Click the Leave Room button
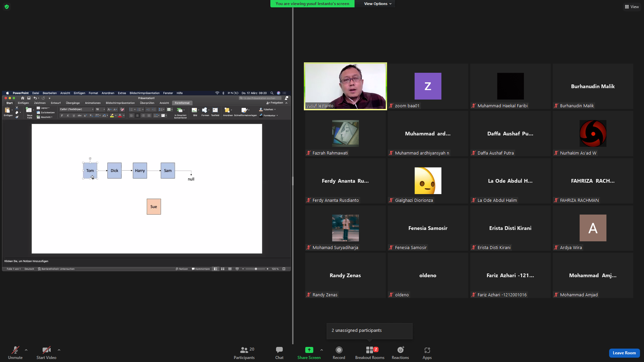 pos(624,353)
